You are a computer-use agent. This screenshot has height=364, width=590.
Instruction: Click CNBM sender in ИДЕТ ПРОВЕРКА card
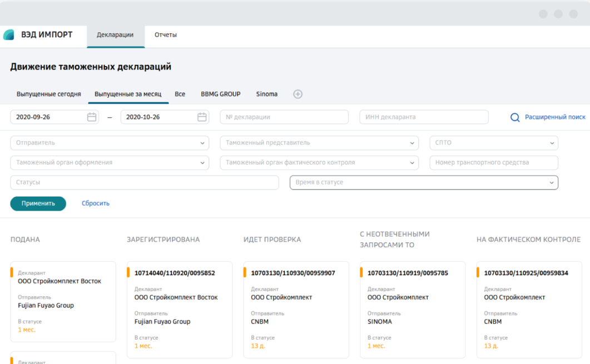coord(260,322)
